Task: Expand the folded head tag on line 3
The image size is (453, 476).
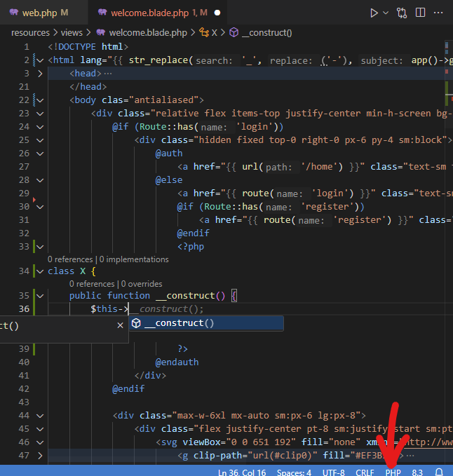Action: click(x=40, y=73)
